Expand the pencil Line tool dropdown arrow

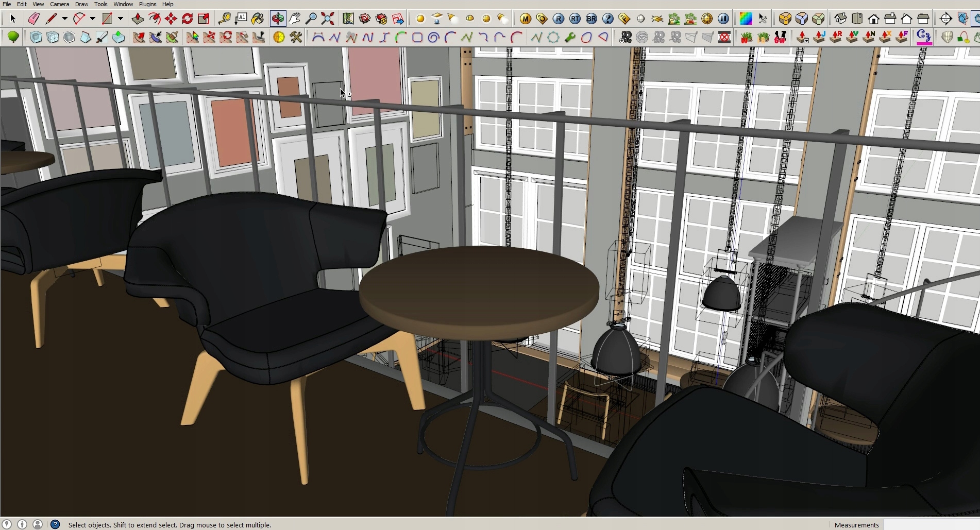pyautogui.click(x=65, y=19)
